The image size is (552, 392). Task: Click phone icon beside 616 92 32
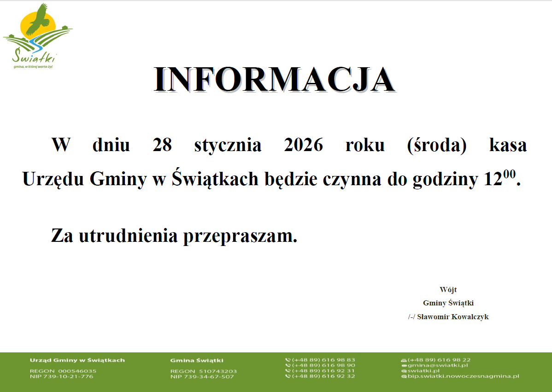pos(288,376)
